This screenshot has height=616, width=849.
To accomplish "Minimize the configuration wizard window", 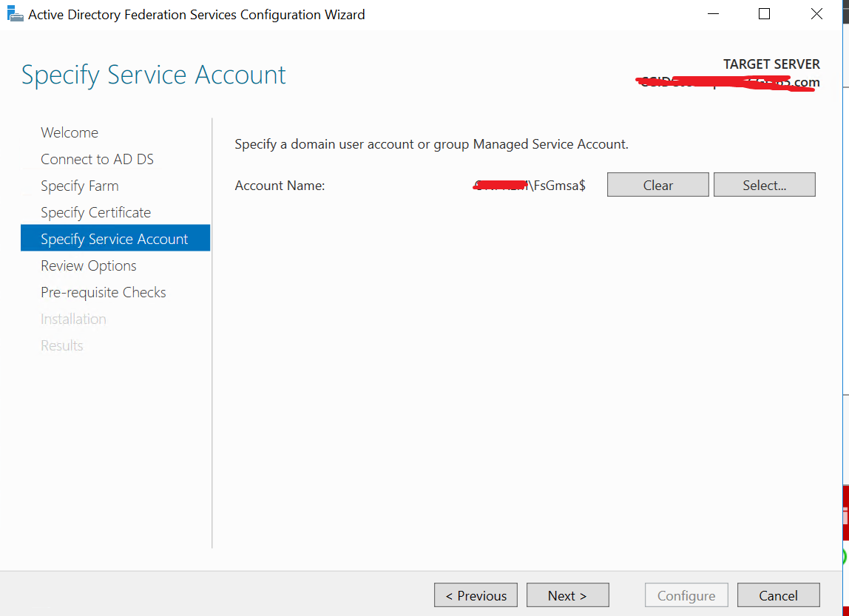I will tap(713, 14).
